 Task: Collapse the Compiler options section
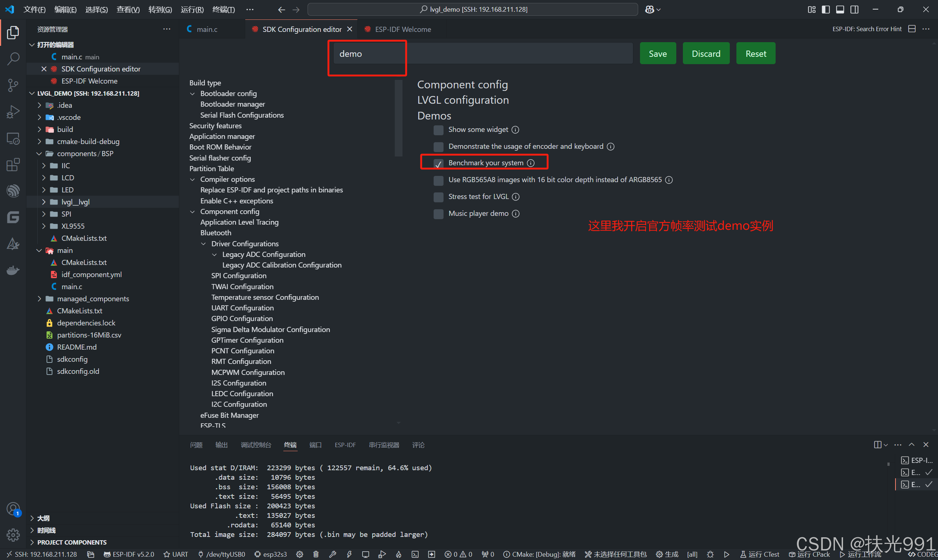coord(192,179)
